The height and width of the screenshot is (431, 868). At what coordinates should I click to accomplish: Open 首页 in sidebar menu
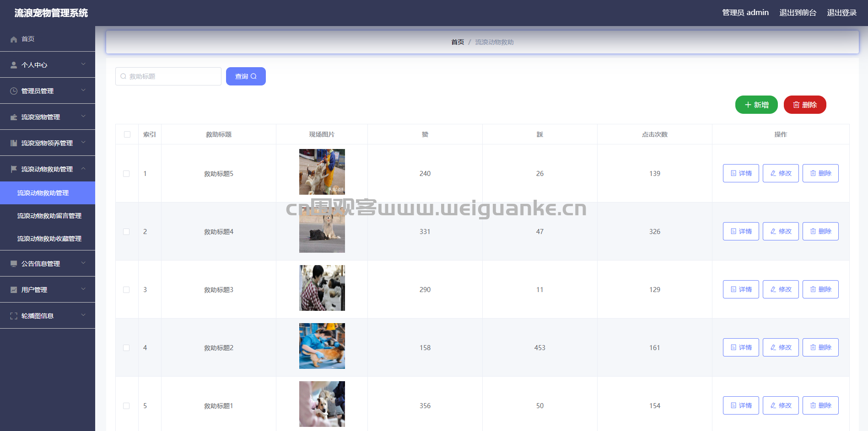[48, 39]
